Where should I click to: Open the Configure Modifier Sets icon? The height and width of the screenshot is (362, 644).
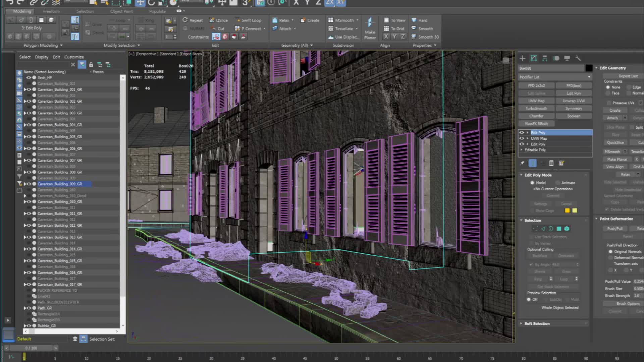click(x=561, y=163)
